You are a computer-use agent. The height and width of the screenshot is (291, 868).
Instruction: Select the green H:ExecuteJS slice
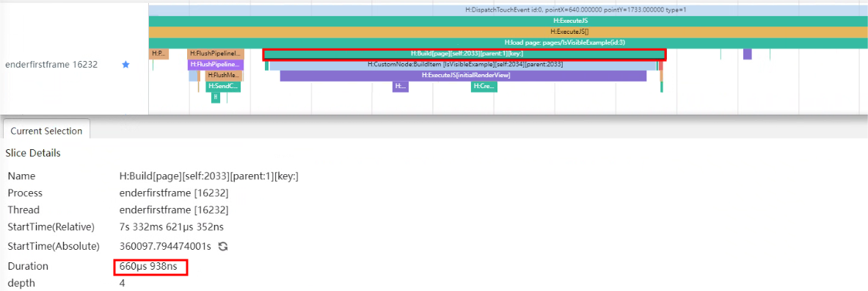pyautogui.click(x=508, y=21)
